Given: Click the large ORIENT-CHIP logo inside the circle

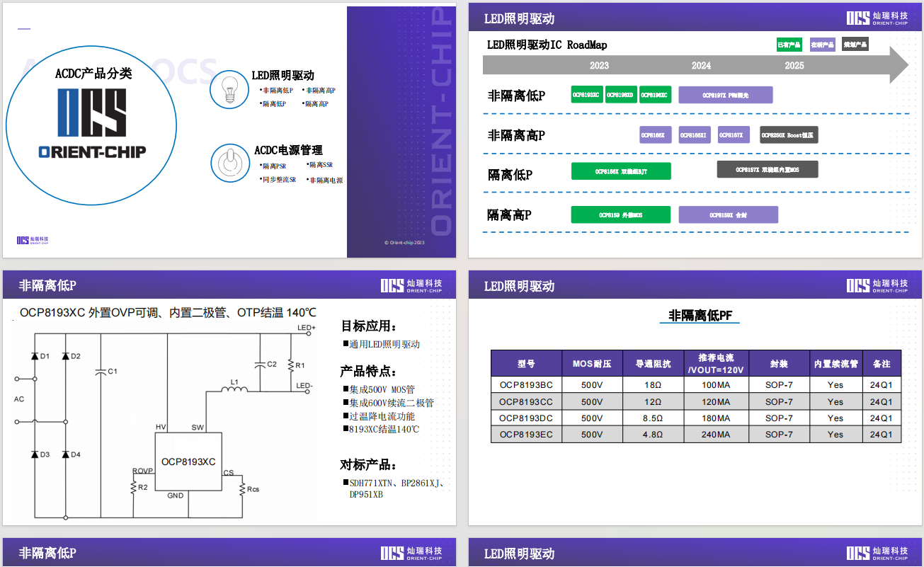Looking at the screenshot, I should 92,122.
